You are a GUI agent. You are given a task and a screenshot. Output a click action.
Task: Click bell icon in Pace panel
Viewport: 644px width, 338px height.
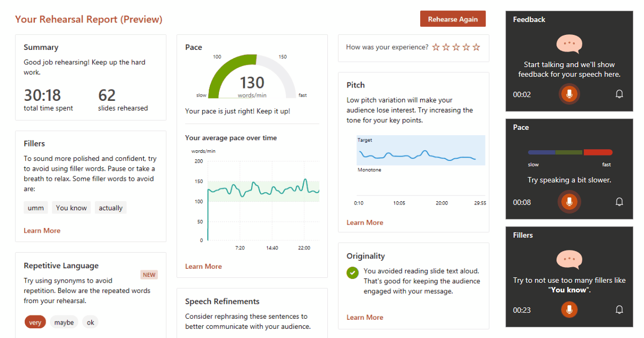[x=619, y=202]
